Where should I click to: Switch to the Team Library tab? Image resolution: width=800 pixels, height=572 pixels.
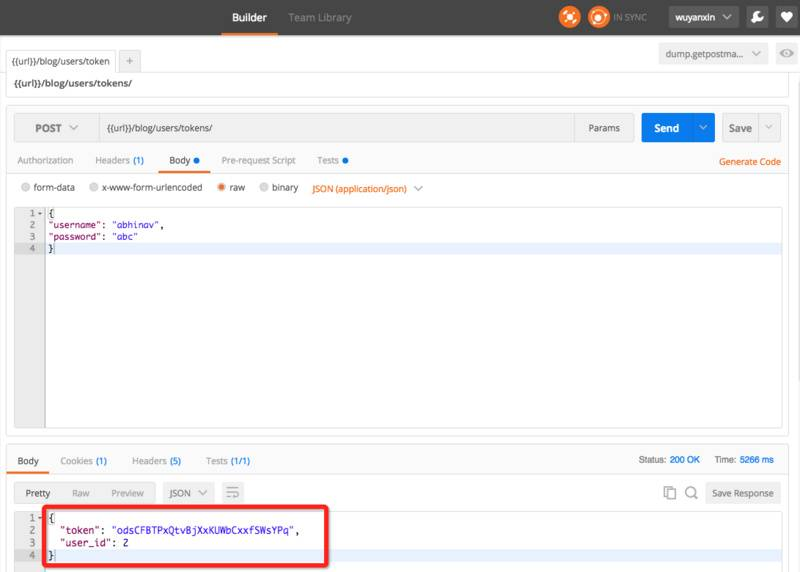[320, 18]
